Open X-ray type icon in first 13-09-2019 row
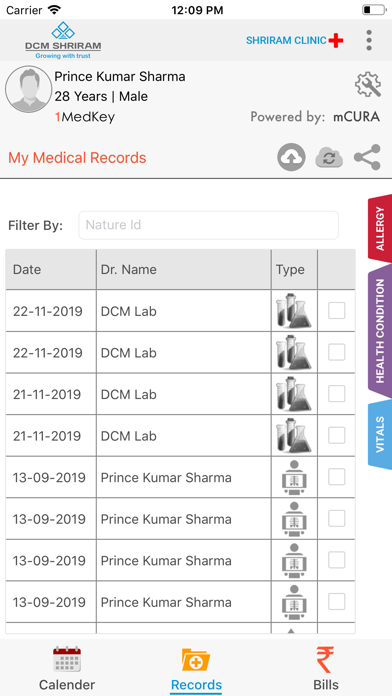 pos(293,477)
